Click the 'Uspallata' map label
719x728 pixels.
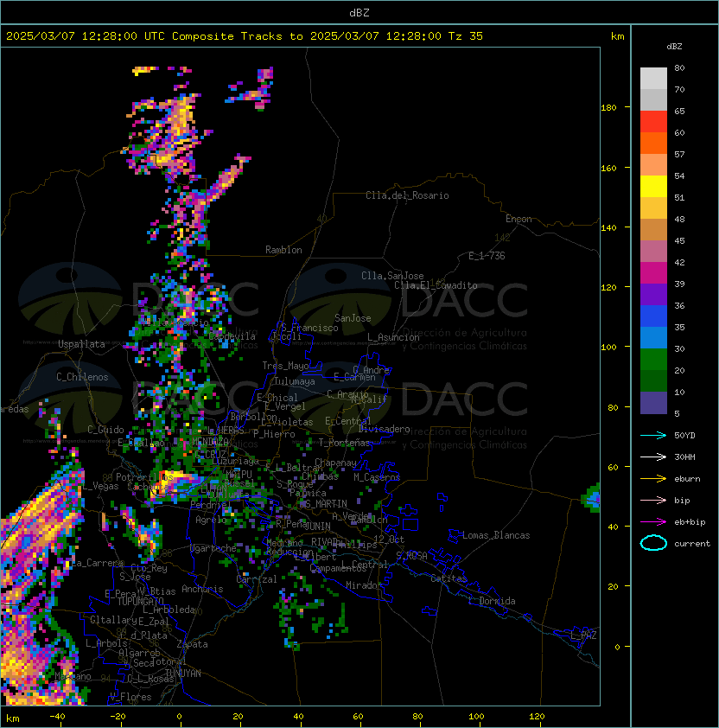coord(81,344)
